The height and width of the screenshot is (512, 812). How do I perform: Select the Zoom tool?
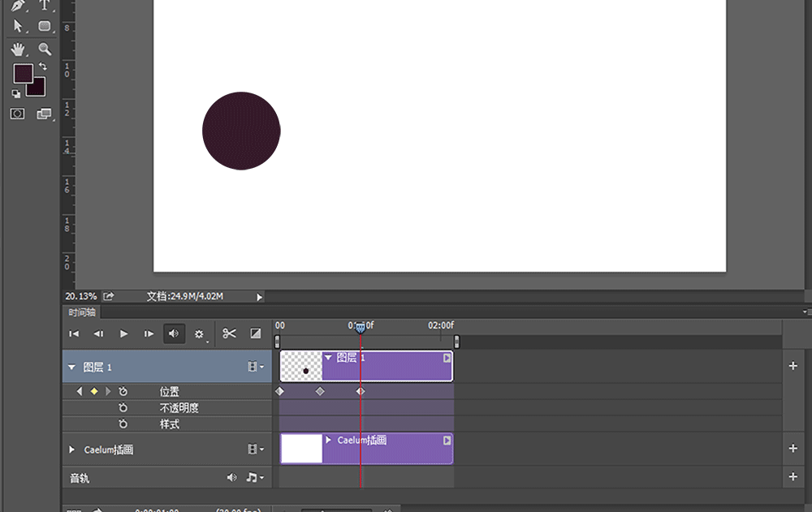point(44,49)
